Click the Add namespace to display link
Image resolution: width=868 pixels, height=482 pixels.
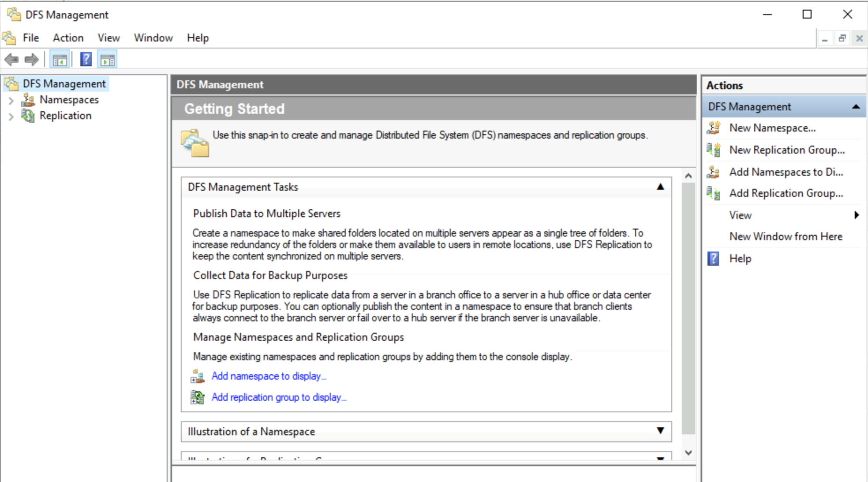pos(270,377)
